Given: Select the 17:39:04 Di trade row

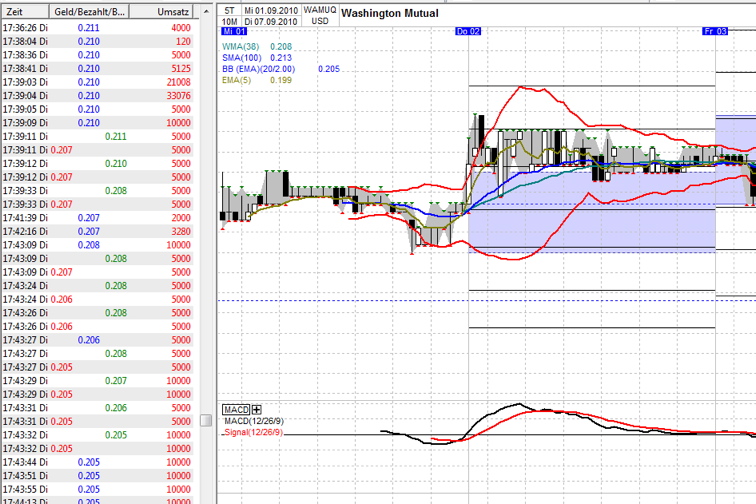Looking at the screenshot, I should coord(97,95).
